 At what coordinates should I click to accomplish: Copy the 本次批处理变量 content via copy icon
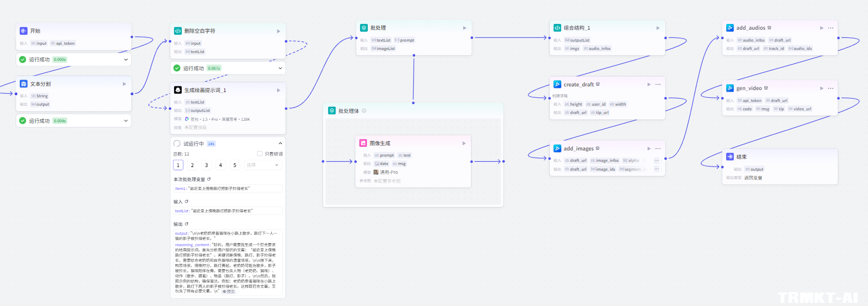click(x=209, y=180)
